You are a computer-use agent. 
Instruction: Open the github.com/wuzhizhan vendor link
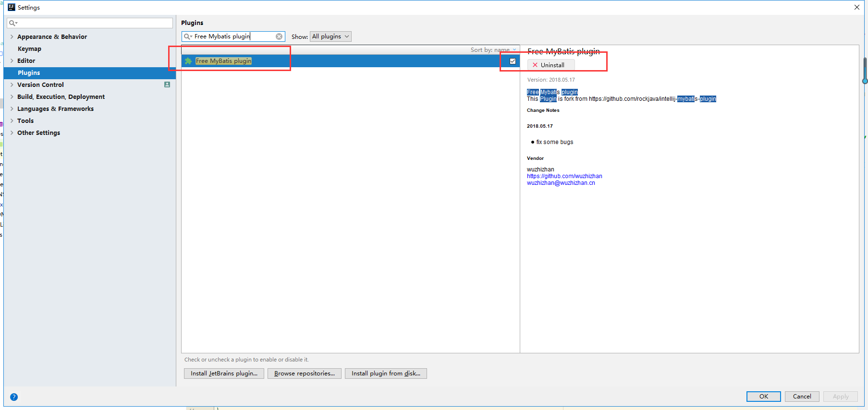tap(564, 176)
